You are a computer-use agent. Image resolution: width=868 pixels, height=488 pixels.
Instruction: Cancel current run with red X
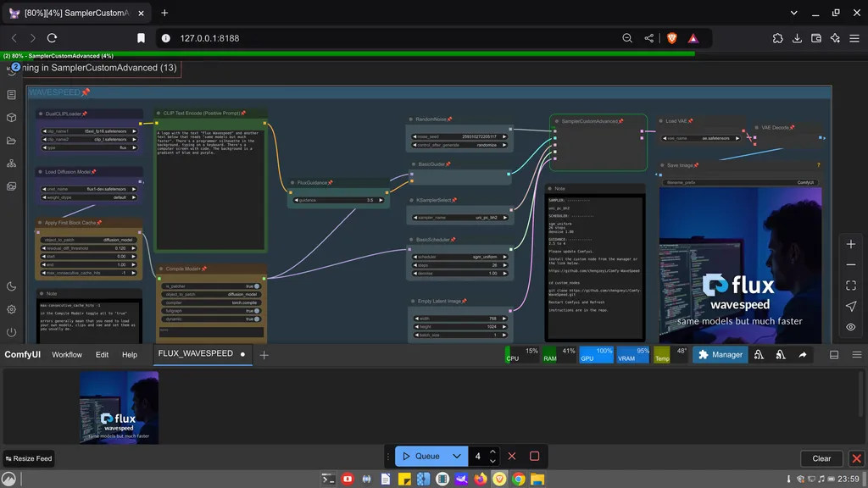512,456
